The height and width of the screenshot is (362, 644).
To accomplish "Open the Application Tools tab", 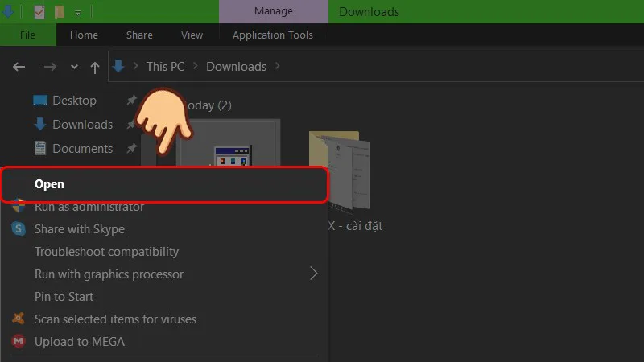I will (272, 35).
